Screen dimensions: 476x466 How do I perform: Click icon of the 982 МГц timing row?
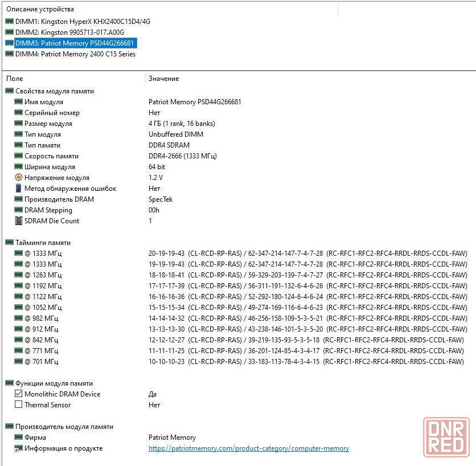(x=19, y=318)
